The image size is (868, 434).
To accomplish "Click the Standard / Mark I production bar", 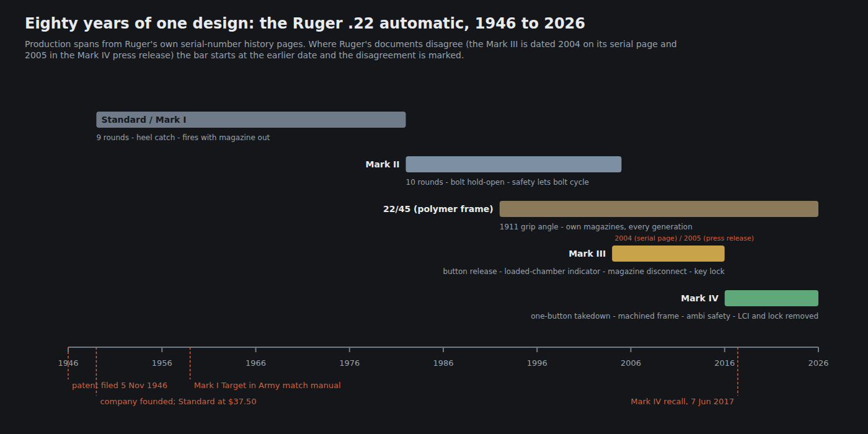I will coord(251,120).
